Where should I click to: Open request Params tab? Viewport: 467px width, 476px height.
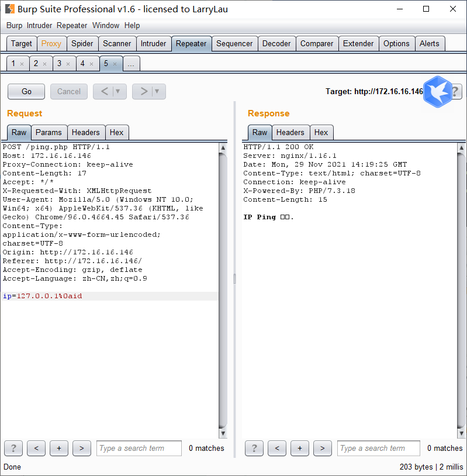pos(49,133)
